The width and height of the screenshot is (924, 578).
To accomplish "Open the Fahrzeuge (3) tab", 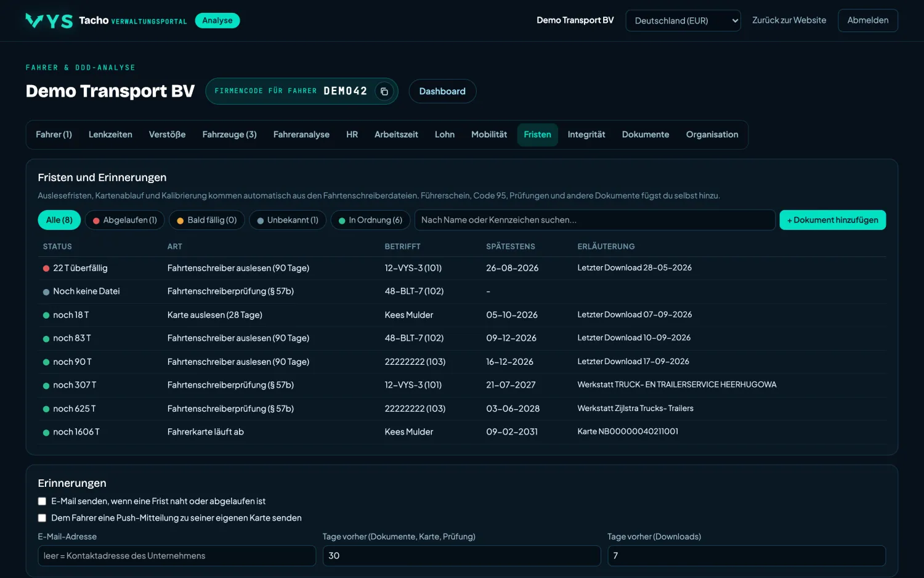I will (x=230, y=134).
